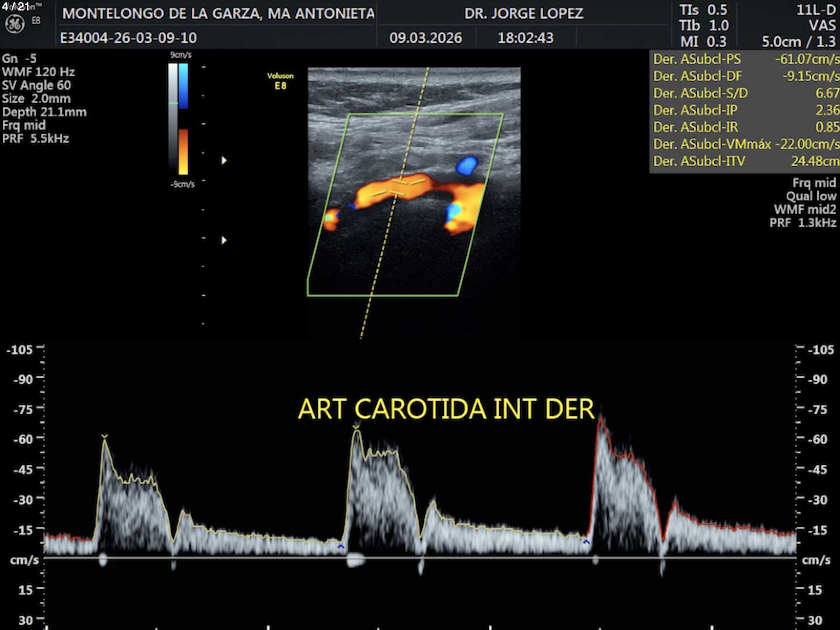This screenshot has width=840, height=630.
Task: Click the lower focal zone arrow marker
Action: (x=224, y=240)
